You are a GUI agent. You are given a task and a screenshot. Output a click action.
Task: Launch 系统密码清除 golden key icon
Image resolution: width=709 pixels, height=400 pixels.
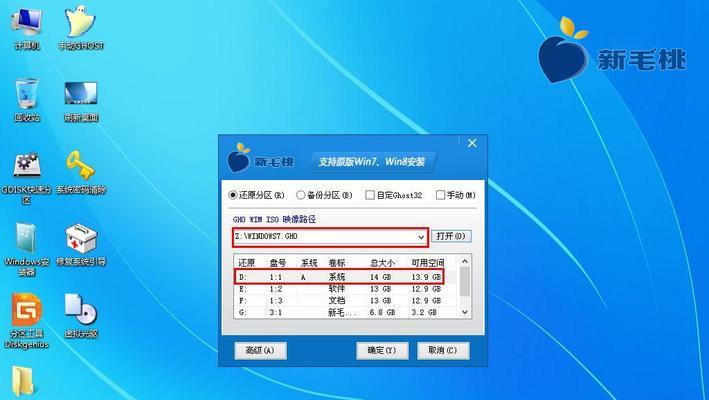pos(80,172)
